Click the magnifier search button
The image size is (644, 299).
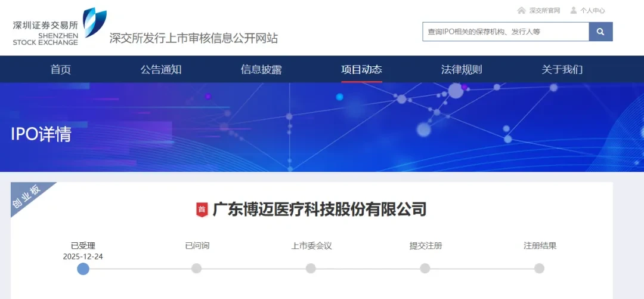point(600,32)
